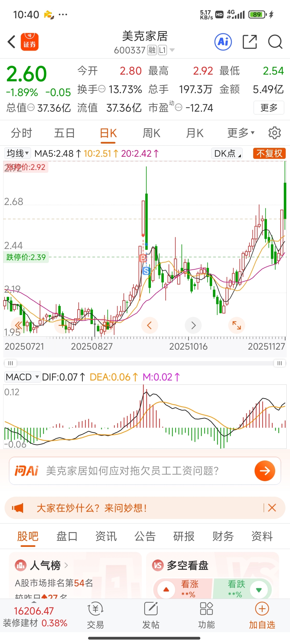Screen dimensions: 290x644
Task: Add stock with 加自选 plus icon
Action: coord(262,616)
